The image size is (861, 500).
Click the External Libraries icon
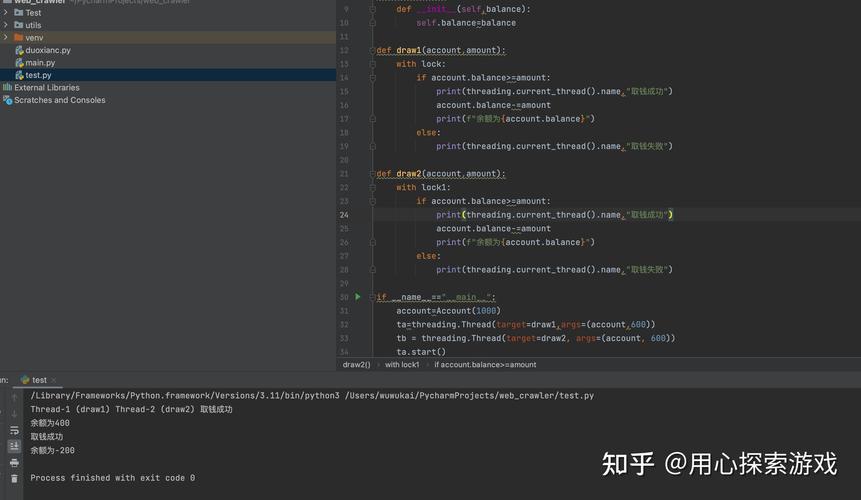pyautogui.click(x=7, y=87)
